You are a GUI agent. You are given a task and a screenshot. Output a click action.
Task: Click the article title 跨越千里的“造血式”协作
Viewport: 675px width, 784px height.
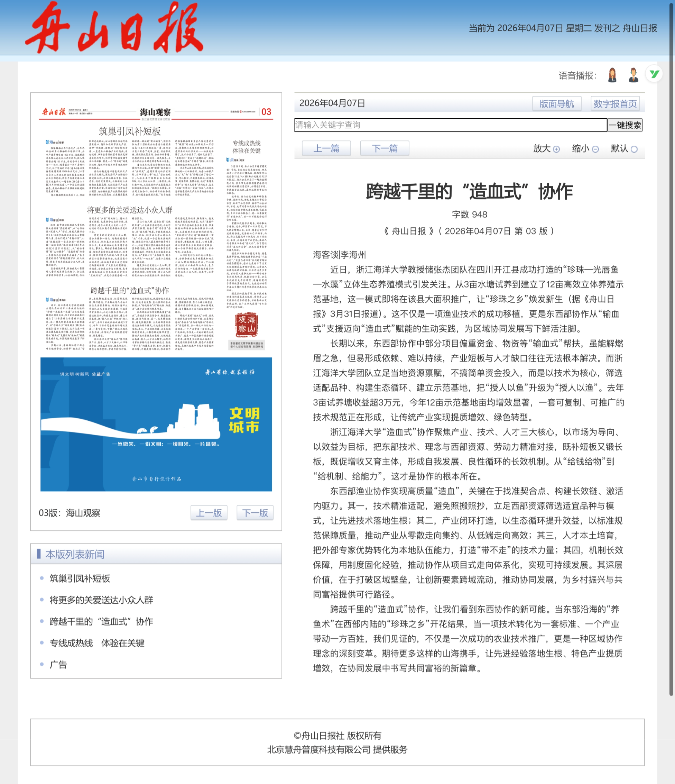pos(469,191)
